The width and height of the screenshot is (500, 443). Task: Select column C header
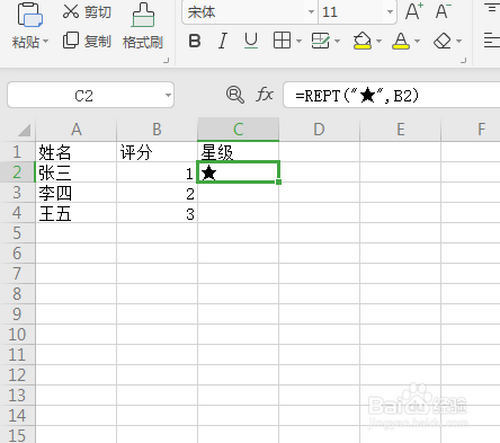coord(238,129)
